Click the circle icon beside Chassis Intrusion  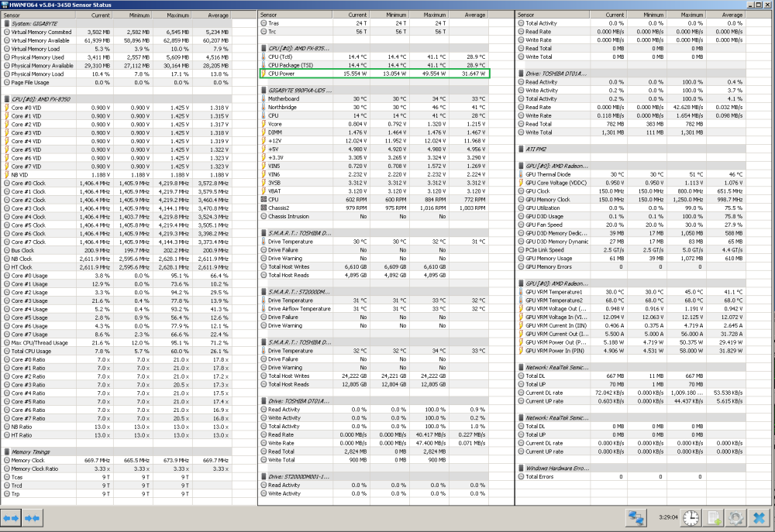263,216
